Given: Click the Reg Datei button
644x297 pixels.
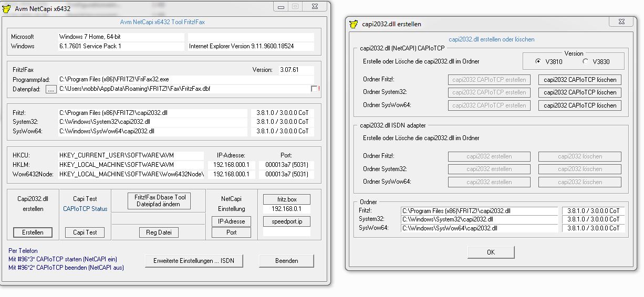Looking at the screenshot, I should [159, 232].
